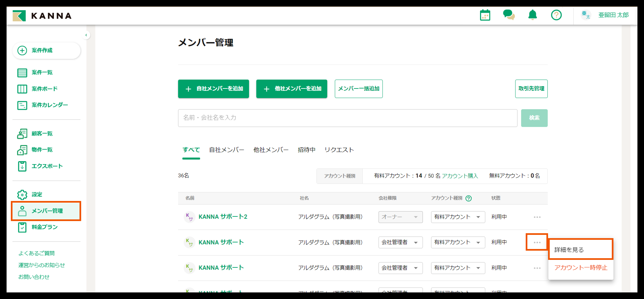Click the 自社メンバーを追加 button
The image size is (644, 299).
213,89
